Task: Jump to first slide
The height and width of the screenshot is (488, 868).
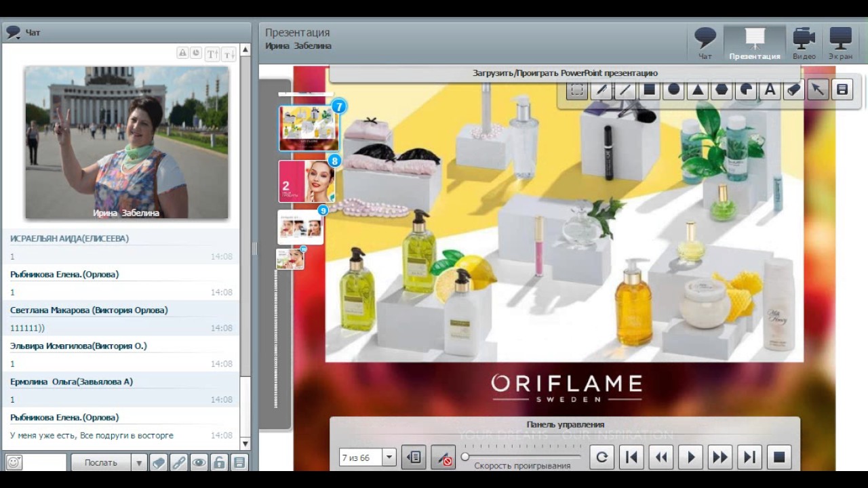Action: coord(631,457)
